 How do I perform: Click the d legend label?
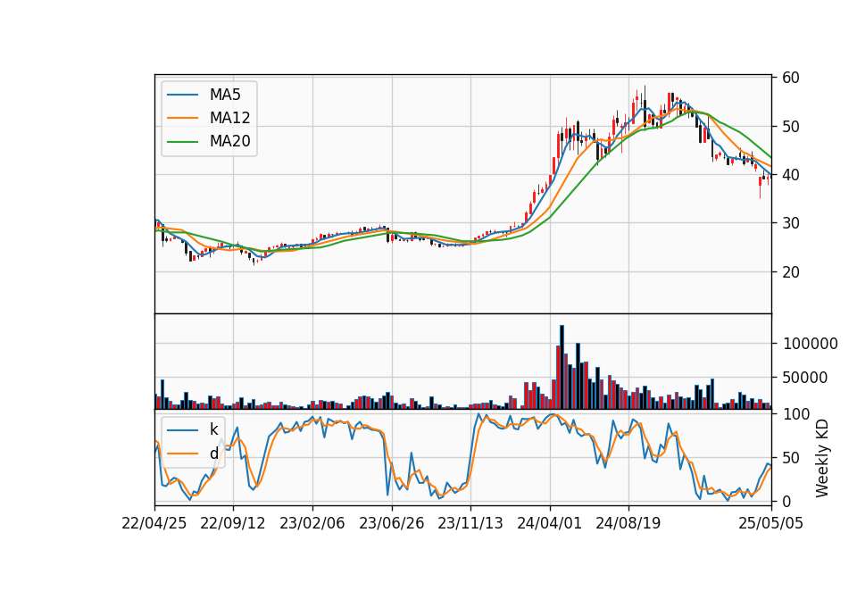213,454
